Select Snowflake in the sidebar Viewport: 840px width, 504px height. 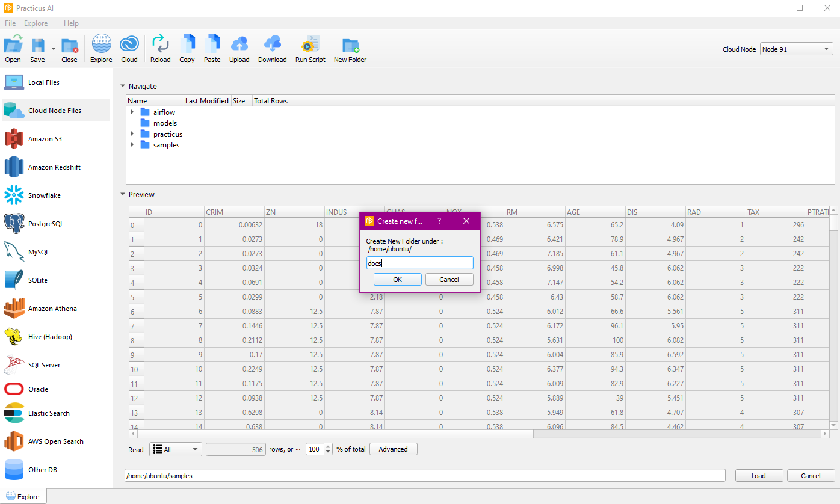tap(44, 195)
